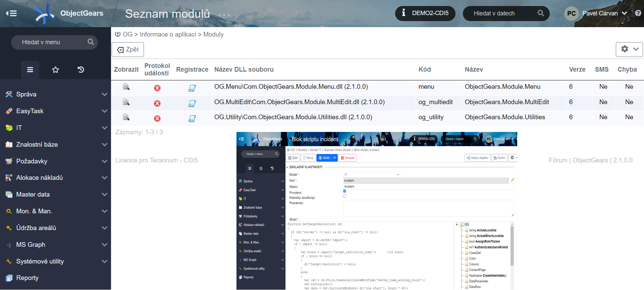Open the ellipsis menu next to Seznam modulů
The height and width of the screenshot is (290, 644).
point(224,15)
